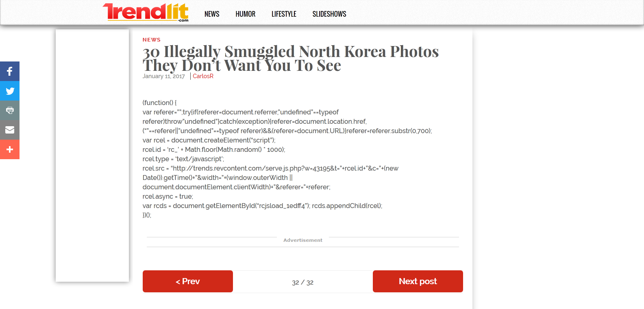
Task: Open more sharing options plus icon
Action: tap(10, 149)
